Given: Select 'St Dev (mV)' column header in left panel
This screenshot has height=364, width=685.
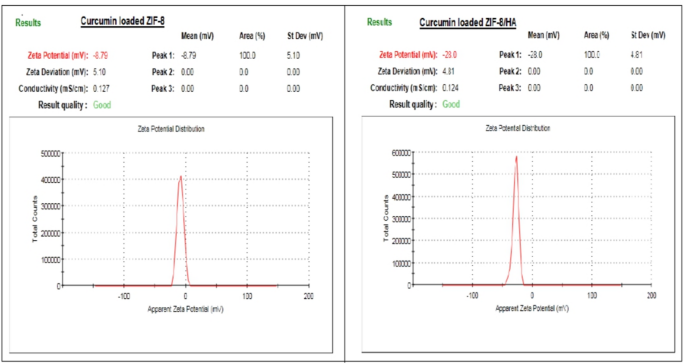Looking at the screenshot, I should click(304, 37).
